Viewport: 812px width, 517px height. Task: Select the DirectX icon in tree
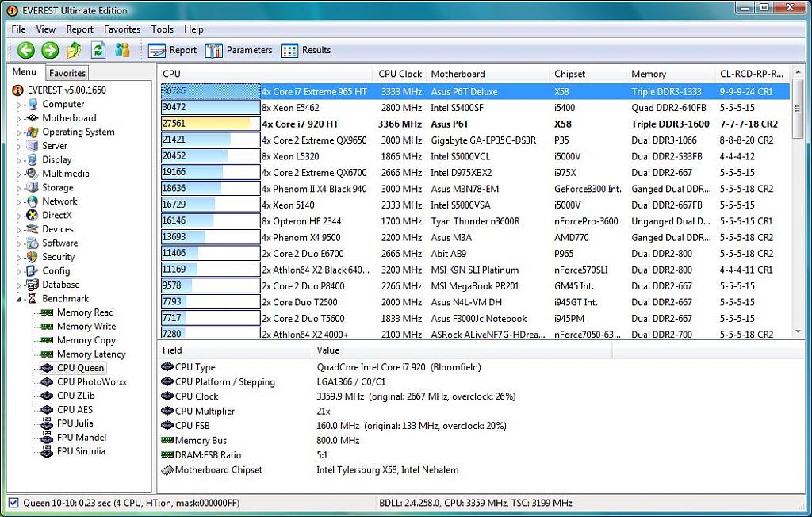pos(33,215)
